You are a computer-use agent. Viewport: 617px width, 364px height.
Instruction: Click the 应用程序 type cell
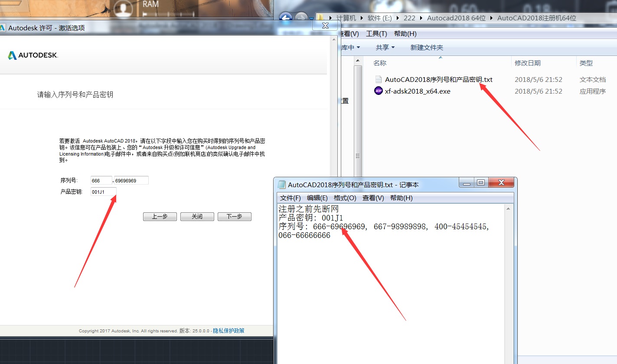[593, 91]
